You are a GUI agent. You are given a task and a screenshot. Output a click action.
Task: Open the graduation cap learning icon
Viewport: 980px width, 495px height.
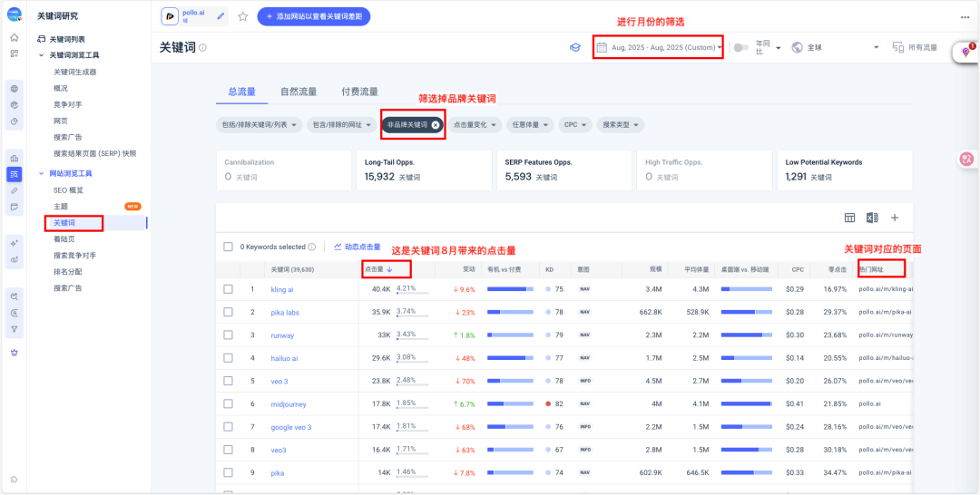(x=575, y=47)
